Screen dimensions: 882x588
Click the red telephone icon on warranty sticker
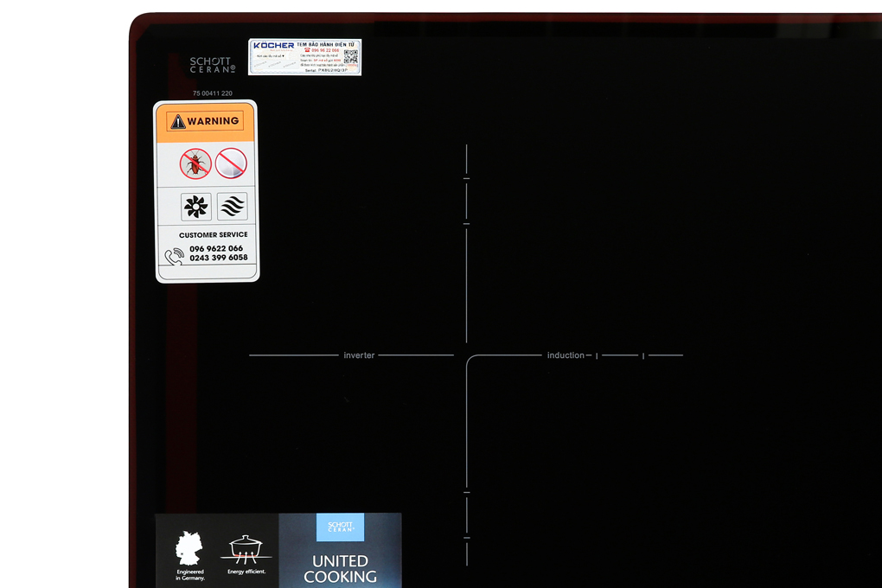(307, 50)
